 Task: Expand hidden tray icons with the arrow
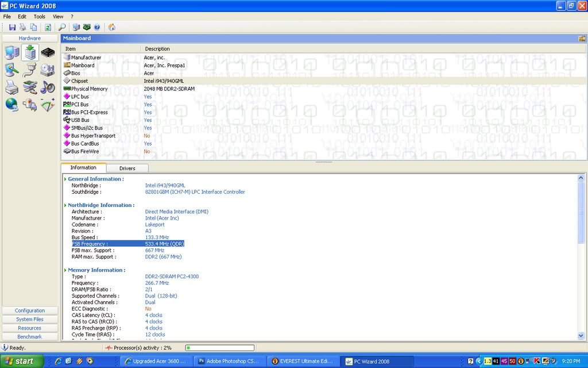tap(478, 361)
